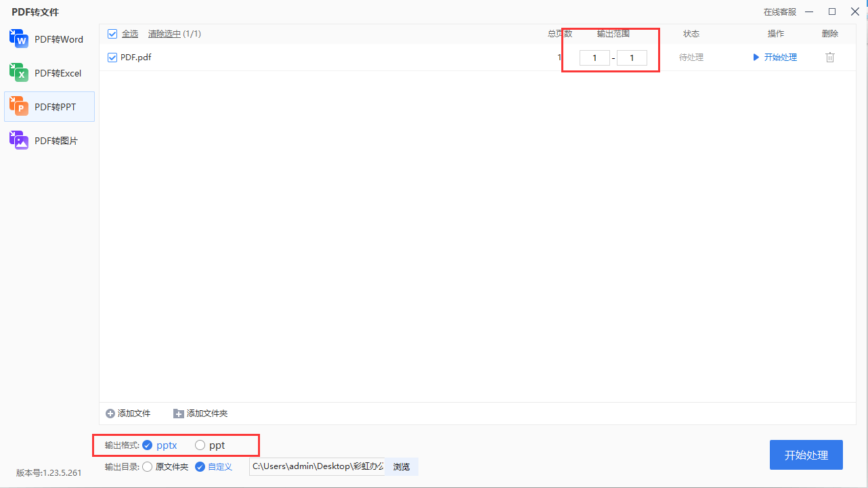This screenshot has height=488, width=868.
Task: Click the version number 版本号:1.23.5.261
Action: (x=49, y=473)
